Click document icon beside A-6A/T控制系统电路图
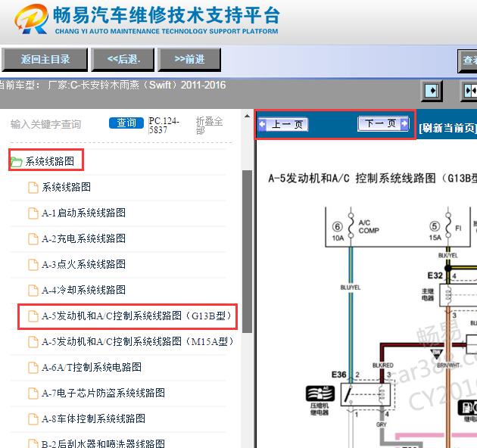This screenshot has width=477, height=448. pos(33,367)
